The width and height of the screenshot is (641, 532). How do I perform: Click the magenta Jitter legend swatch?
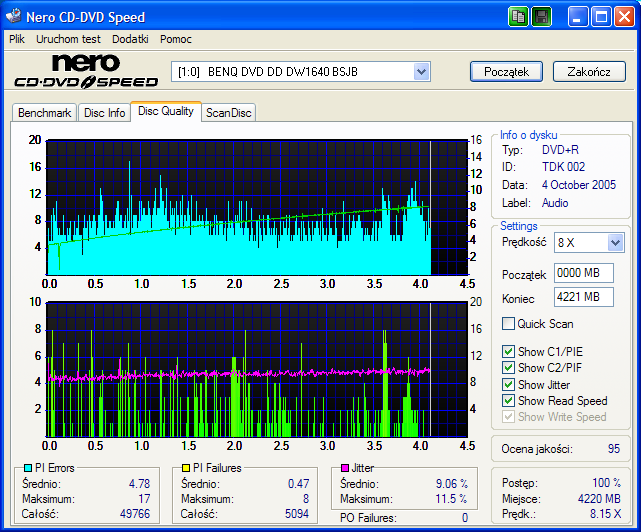(x=345, y=468)
